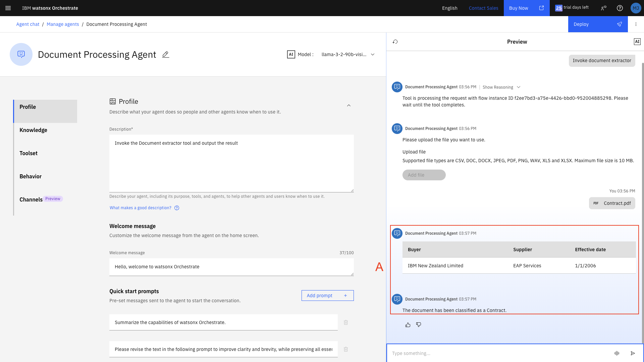Click the microphone voice input icon
Screen dimensions: 644x362
tap(616, 353)
